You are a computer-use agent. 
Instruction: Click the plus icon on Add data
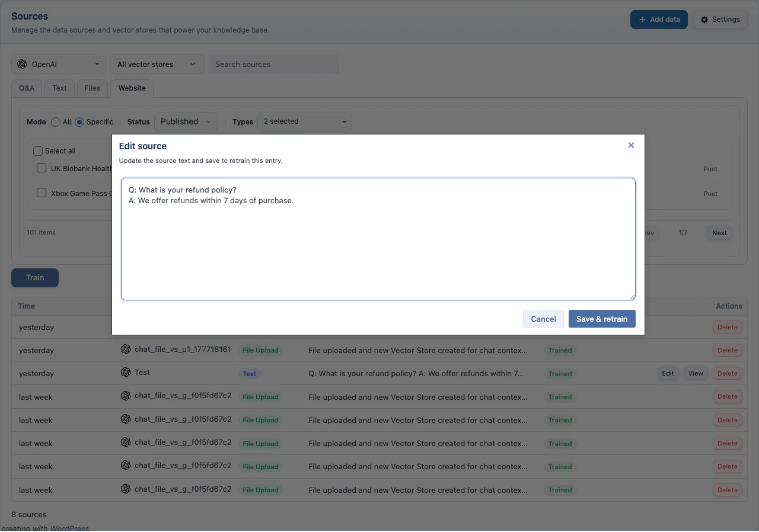pos(643,20)
